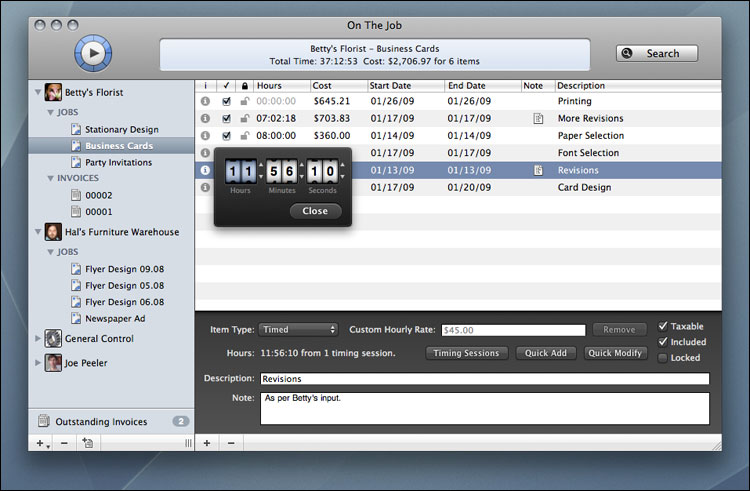Sort by the Start Date column header
Viewport: 750px width, 491px height.
click(x=406, y=86)
